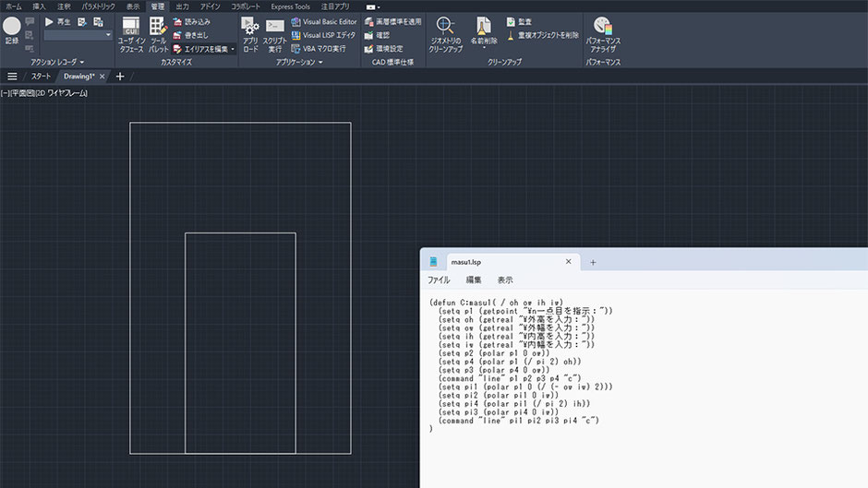Screen dimensions: 868x488
Task: Open the ツール パレット customization
Action: 158,35
